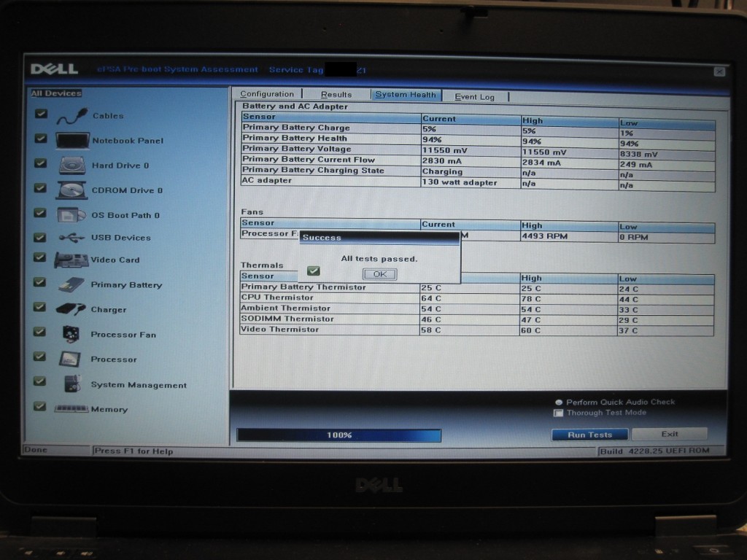Click the Video Thermistor row
747x560 pixels.
click(x=477, y=330)
